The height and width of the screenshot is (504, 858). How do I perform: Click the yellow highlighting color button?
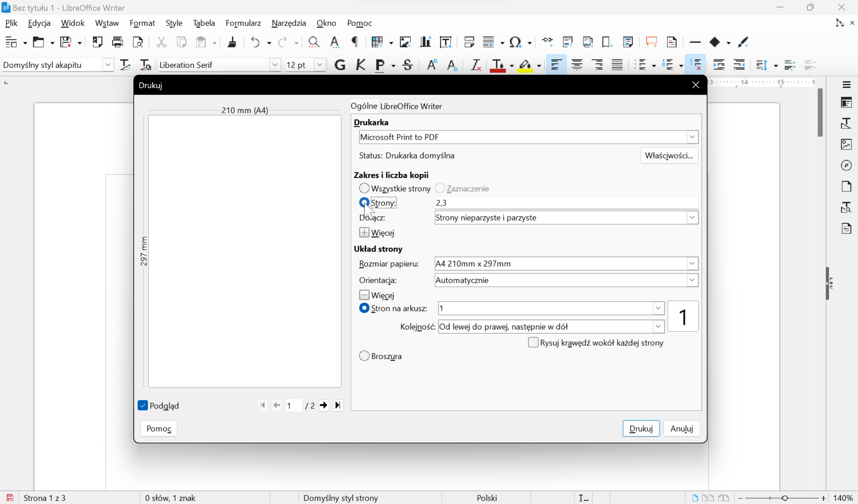click(526, 65)
